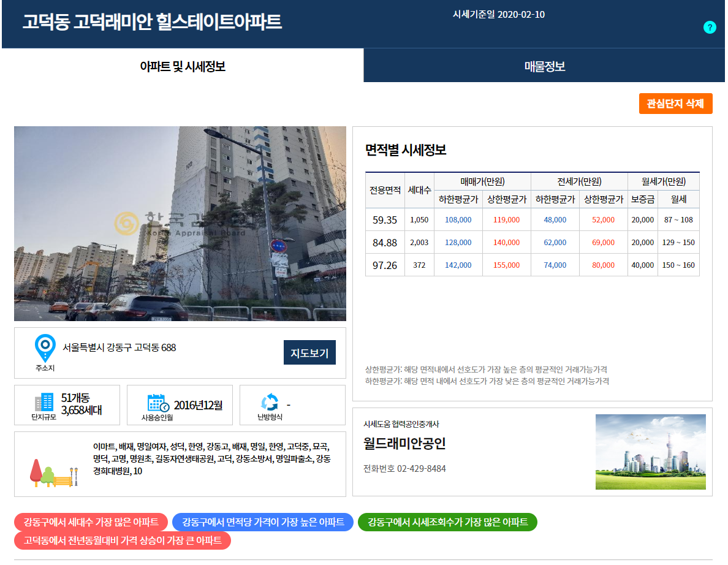Click the 월드래미안공인 agency image
Viewport: 728px width, 565px height.
pyautogui.click(x=650, y=452)
